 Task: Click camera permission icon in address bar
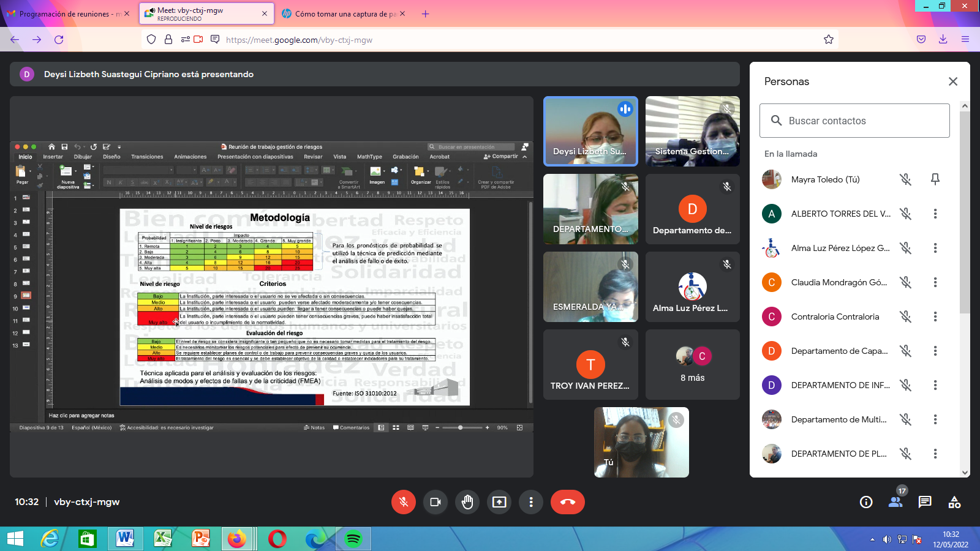point(198,39)
